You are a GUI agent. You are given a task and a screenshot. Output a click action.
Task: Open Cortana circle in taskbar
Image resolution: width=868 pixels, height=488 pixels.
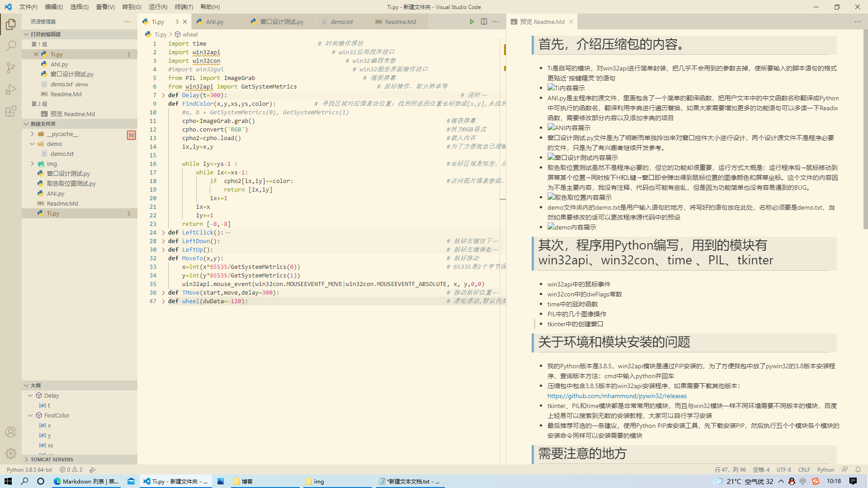tap(41, 481)
